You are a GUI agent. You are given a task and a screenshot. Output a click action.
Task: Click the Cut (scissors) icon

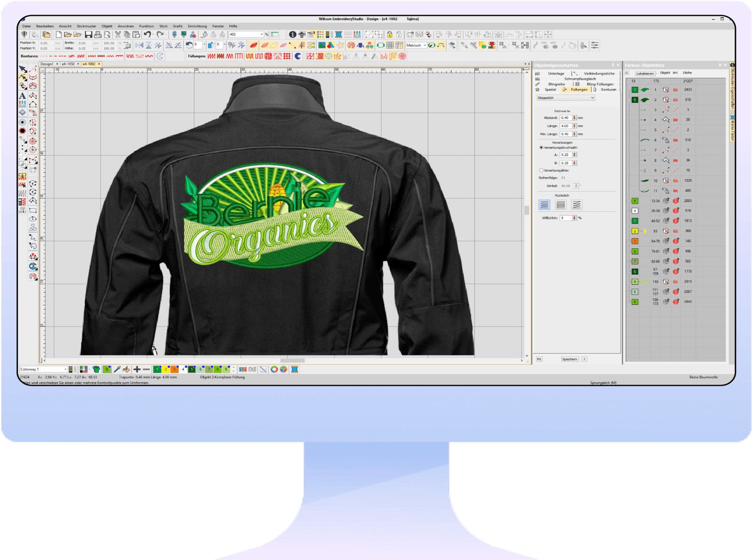pyautogui.click(x=118, y=34)
